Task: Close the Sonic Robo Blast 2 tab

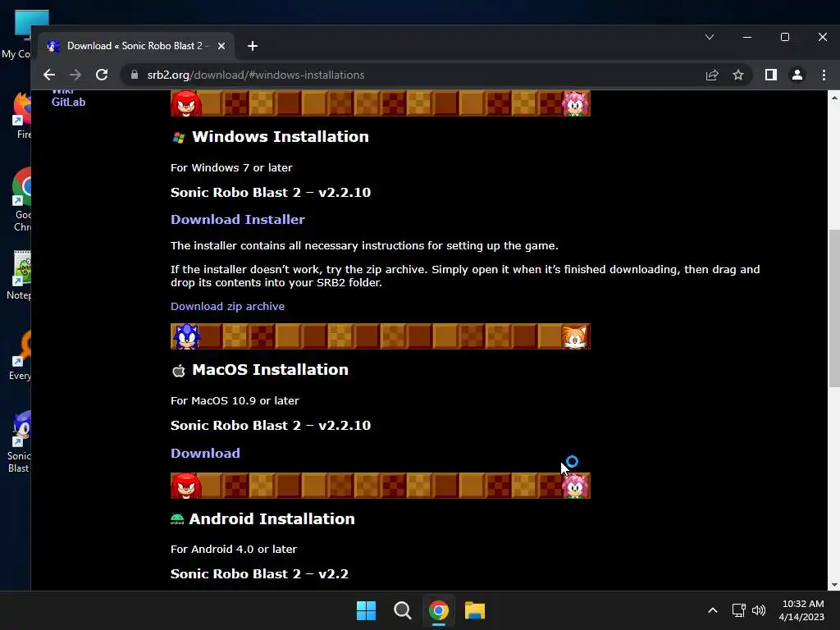Action: pyautogui.click(x=221, y=46)
